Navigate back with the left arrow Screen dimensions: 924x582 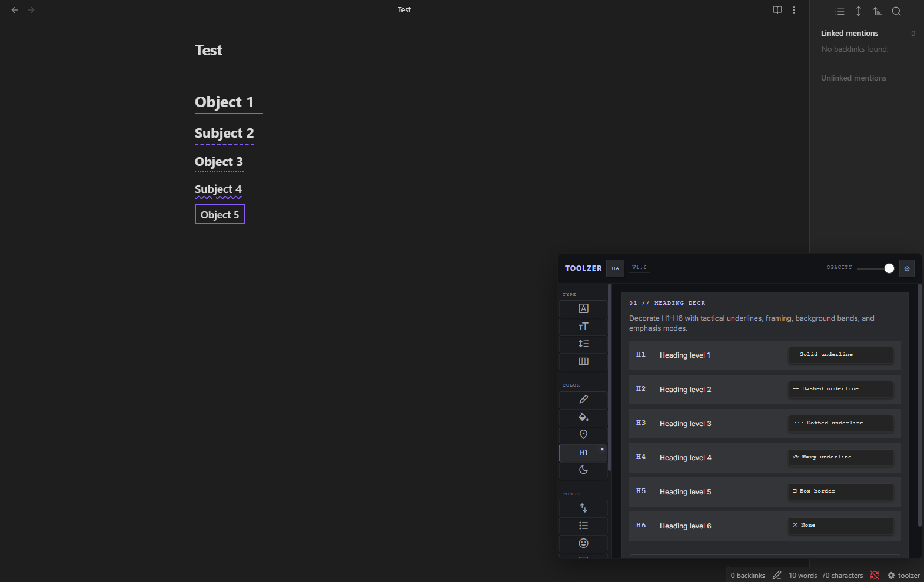pos(15,10)
